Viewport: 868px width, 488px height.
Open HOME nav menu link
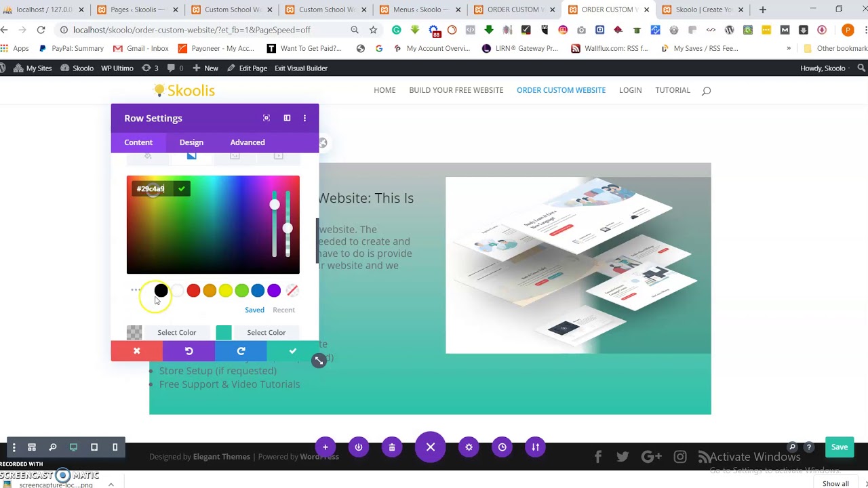(384, 90)
